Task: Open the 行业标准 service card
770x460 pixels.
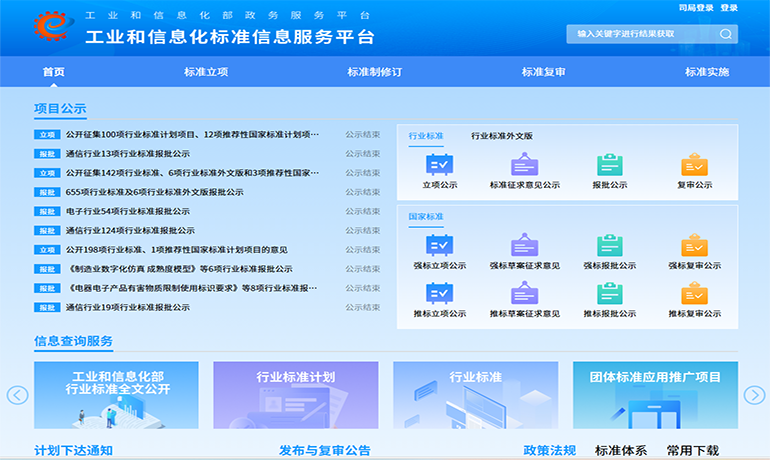Action: (x=475, y=395)
